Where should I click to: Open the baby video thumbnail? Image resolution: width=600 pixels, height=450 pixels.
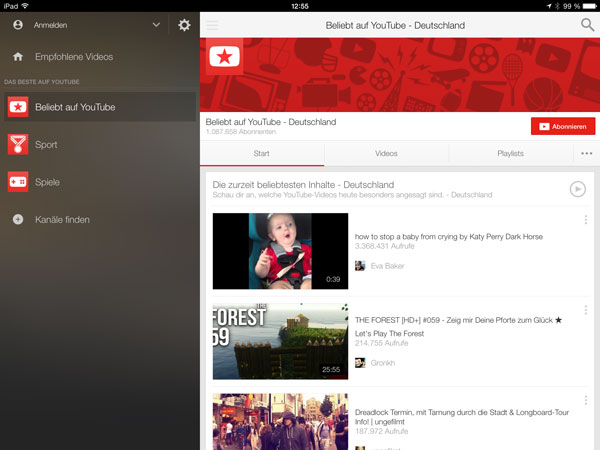pyautogui.click(x=280, y=251)
